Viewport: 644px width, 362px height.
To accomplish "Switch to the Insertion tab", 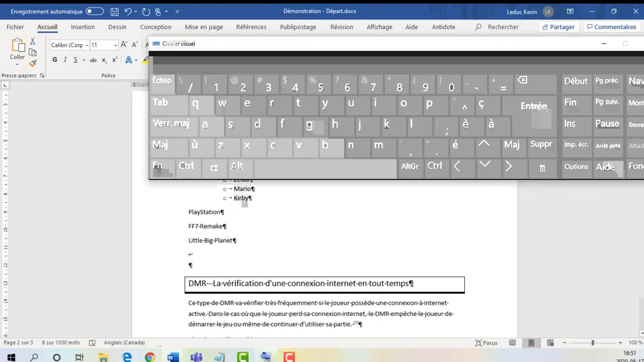I will (83, 27).
